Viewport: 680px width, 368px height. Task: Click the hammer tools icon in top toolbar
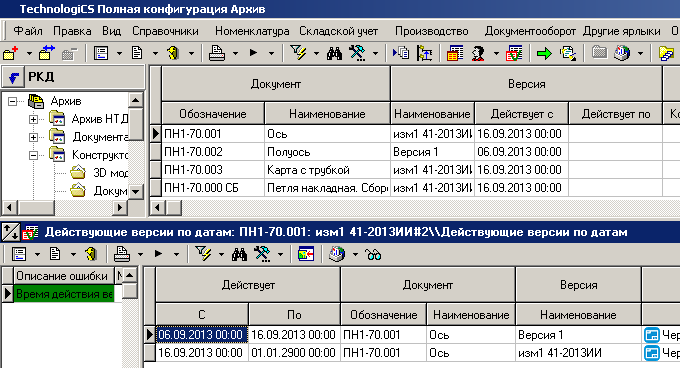coord(358,53)
